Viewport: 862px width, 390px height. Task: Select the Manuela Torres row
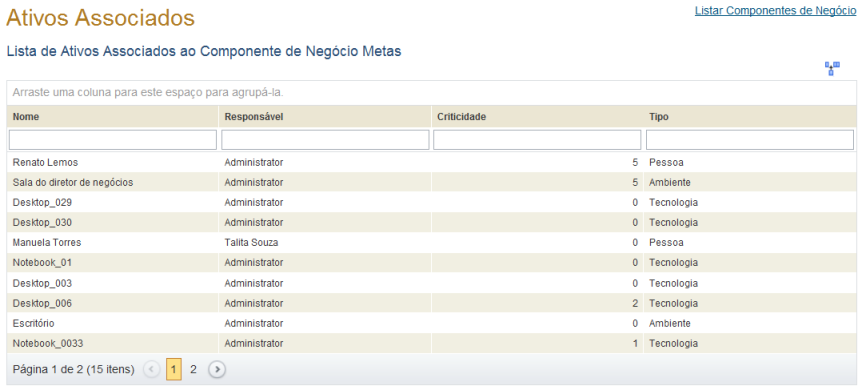432,243
